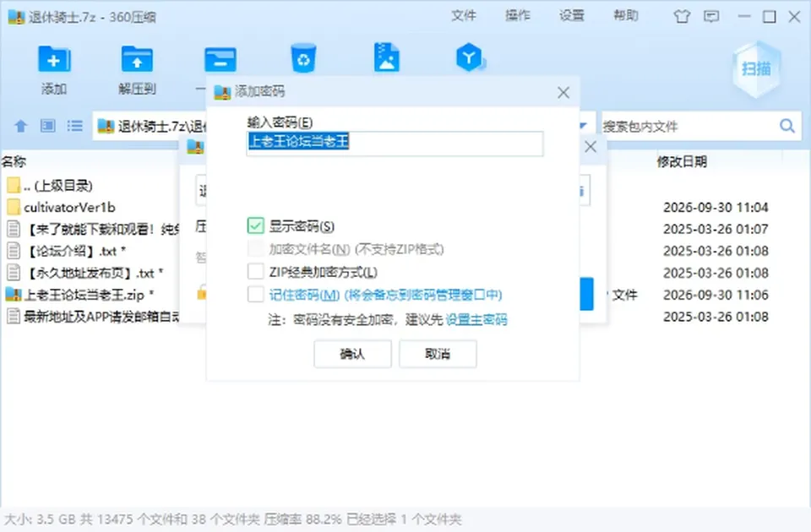The width and height of the screenshot is (811, 532).
Task: Click the cultivatorVer1b folder icon
Action: [14, 208]
